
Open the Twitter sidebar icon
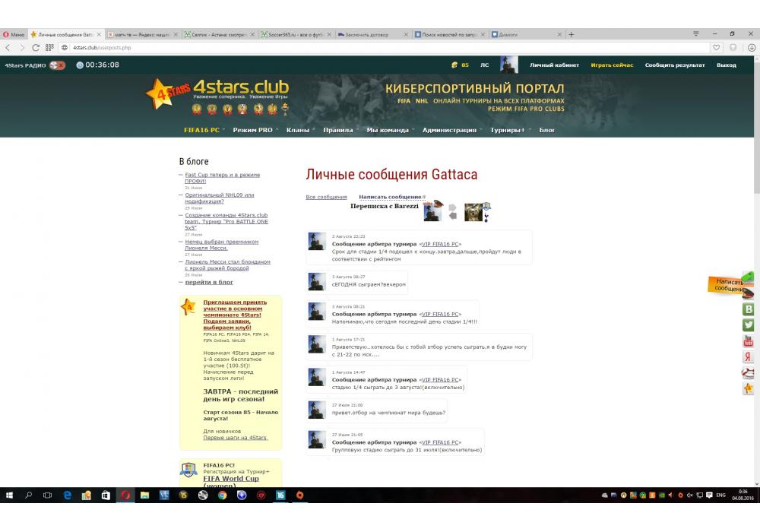pyautogui.click(x=749, y=325)
